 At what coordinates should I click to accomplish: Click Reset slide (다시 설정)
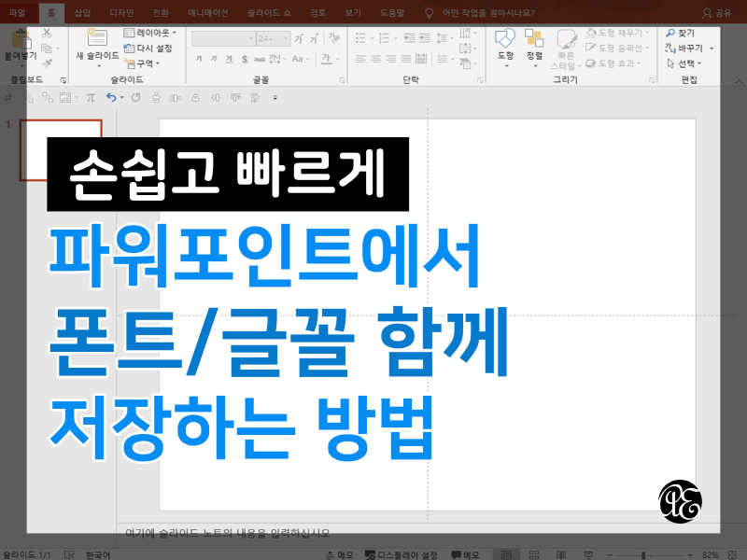point(148,49)
